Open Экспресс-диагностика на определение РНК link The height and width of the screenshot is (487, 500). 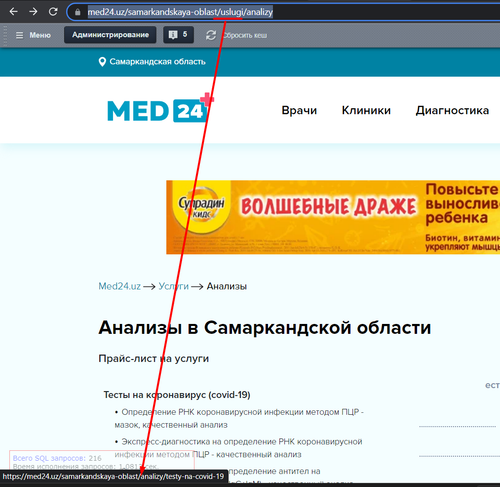pyautogui.click(x=238, y=448)
